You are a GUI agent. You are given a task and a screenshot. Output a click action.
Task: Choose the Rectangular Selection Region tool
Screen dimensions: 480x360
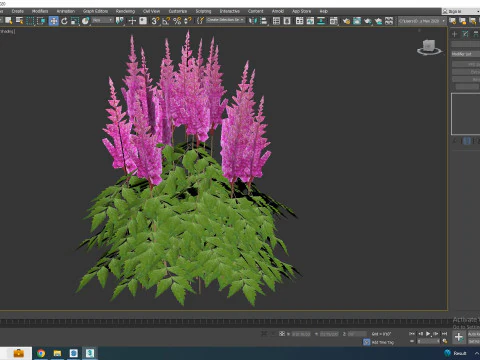click(30, 21)
